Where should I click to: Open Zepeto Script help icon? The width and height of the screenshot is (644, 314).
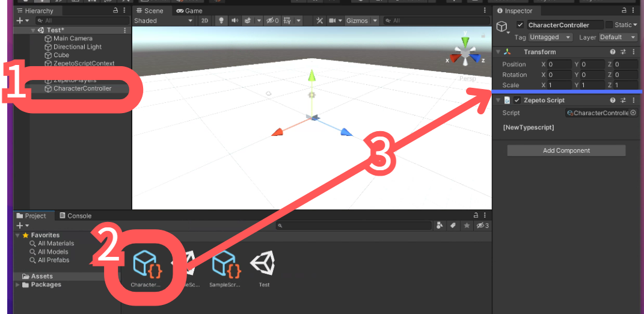pyautogui.click(x=613, y=100)
